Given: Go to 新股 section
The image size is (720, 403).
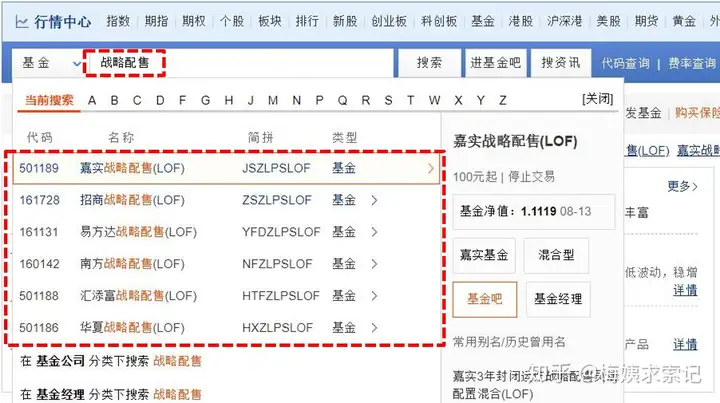Looking at the screenshot, I should tap(345, 21).
